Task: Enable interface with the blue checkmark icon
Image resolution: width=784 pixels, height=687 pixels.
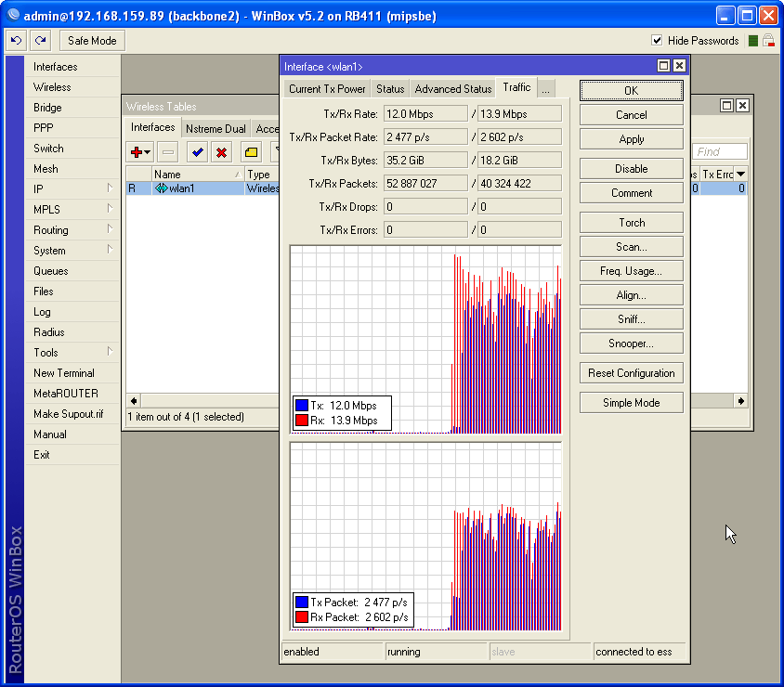Action: point(196,152)
